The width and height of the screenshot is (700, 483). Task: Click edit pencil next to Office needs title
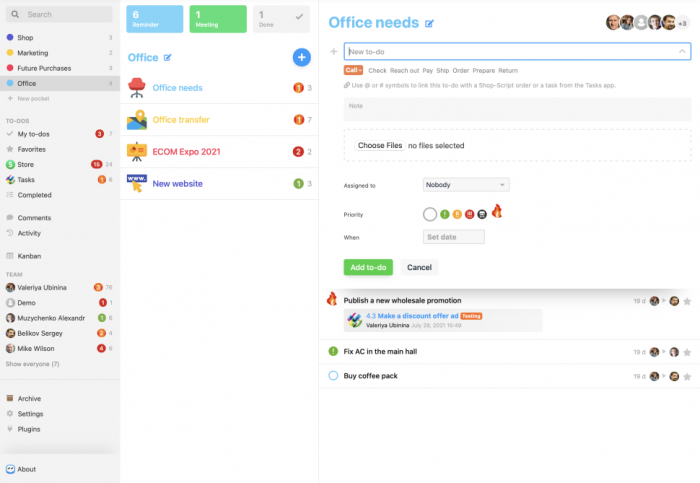tap(430, 23)
